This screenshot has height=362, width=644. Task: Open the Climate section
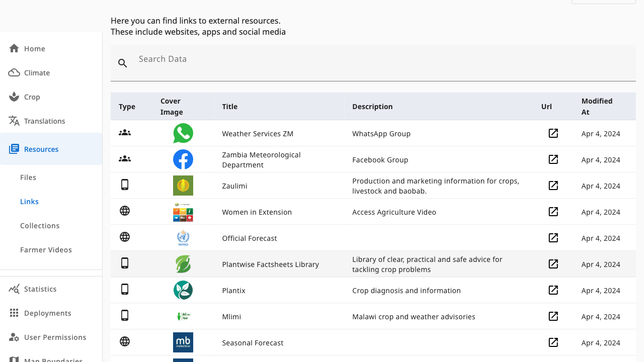coord(51,72)
